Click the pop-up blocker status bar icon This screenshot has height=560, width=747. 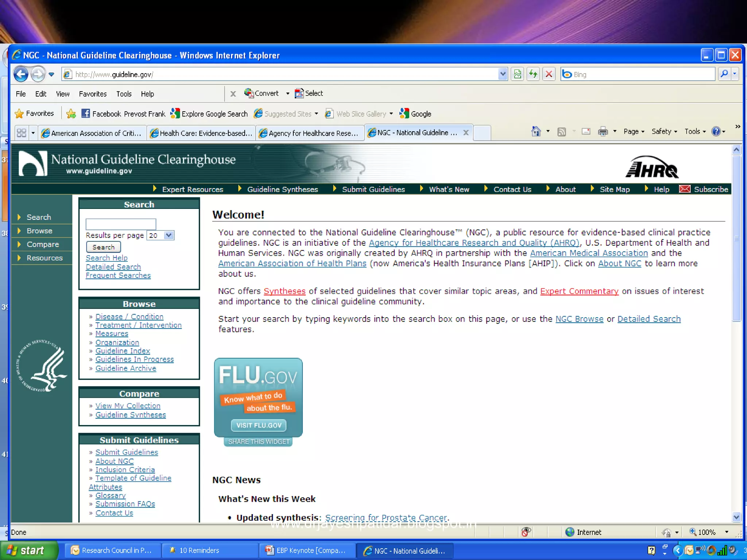526,532
